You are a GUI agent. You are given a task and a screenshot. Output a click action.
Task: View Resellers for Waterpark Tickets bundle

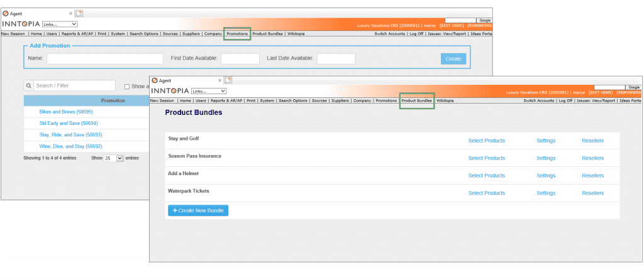click(x=592, y=193)
